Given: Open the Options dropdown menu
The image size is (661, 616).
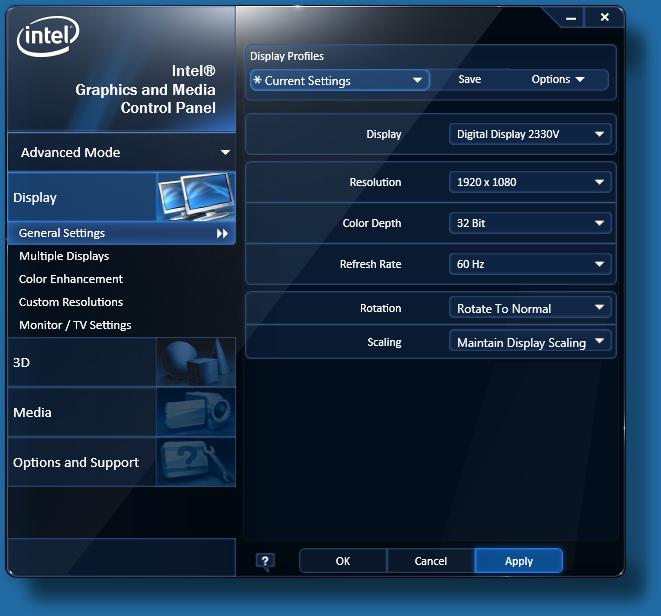Looking at the screenshot, I should tap(558, 79).
